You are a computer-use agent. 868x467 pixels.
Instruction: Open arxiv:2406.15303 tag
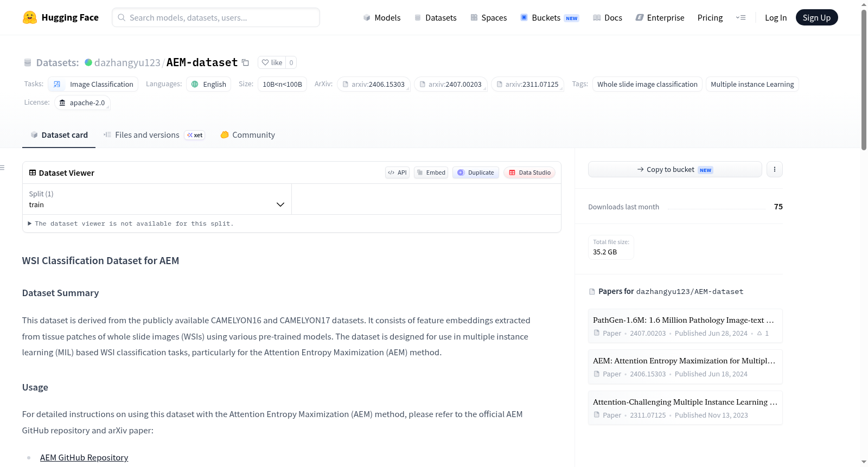pyautogui.click(x=373, y=84)
